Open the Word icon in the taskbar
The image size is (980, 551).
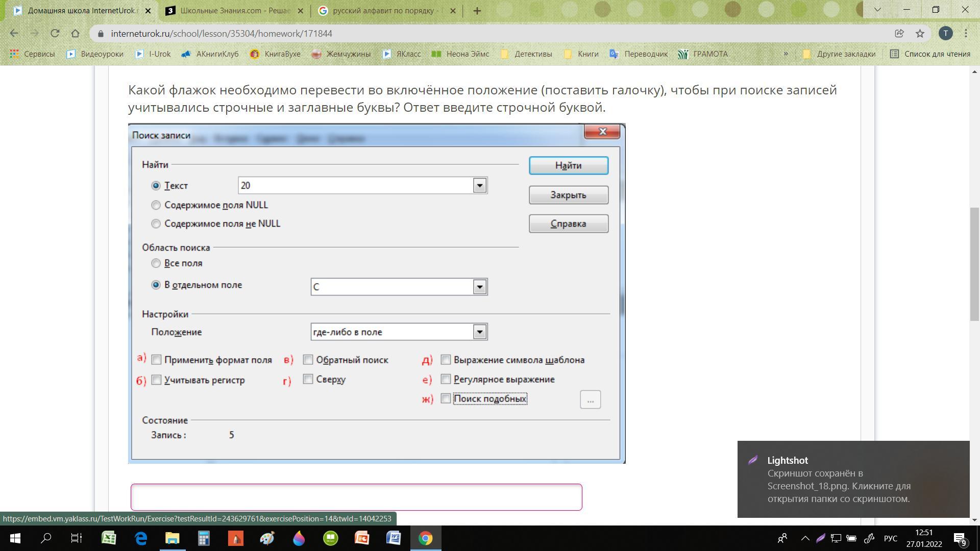pos(394,538)
